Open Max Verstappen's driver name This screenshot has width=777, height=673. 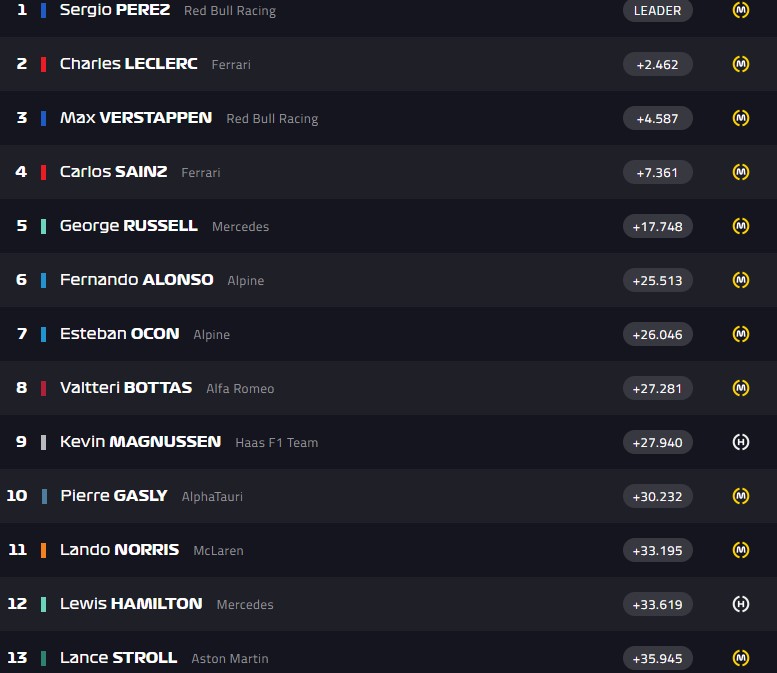135,118
